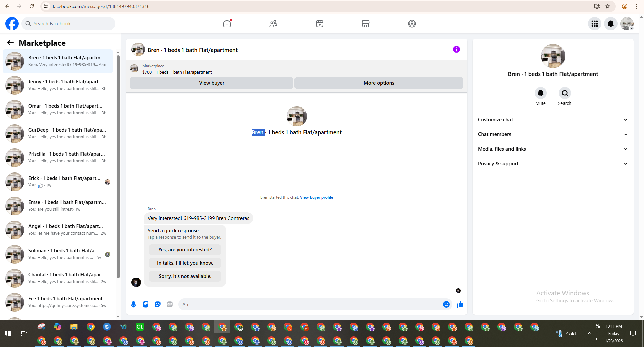Expand Chat members section
The height and width of the screenshot is (347, 644).
(x=553, y=134)
